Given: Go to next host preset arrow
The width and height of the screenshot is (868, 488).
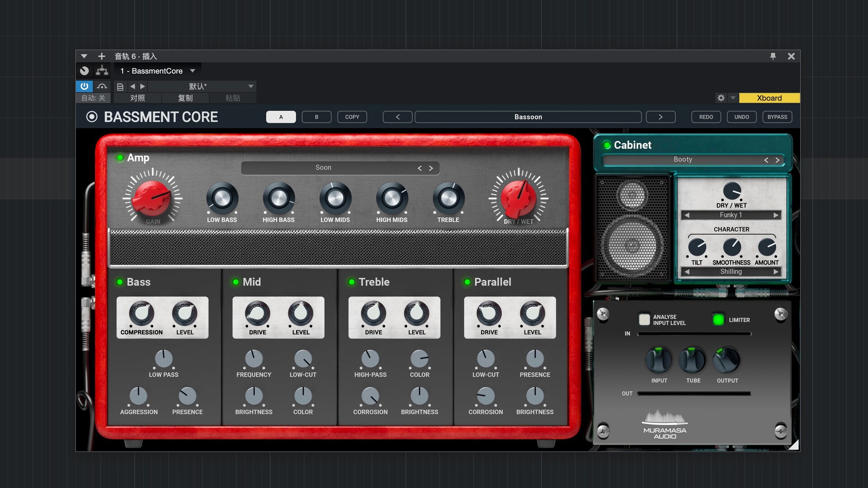Looking at the screenshot, I should click(143, 86).
